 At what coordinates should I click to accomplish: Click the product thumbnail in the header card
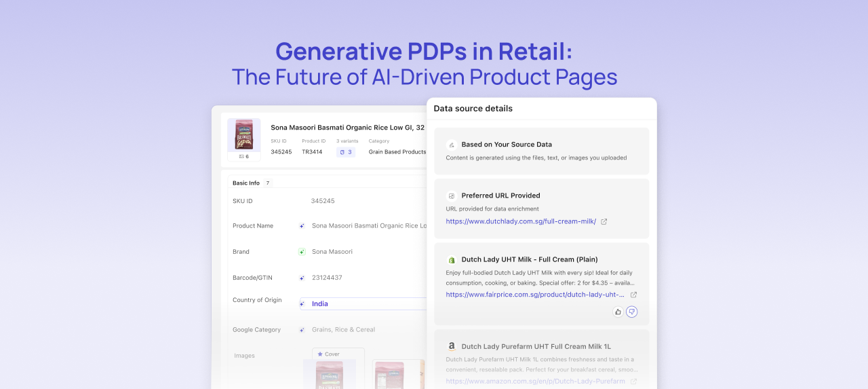pyautogui.click(x=243, y=135)
